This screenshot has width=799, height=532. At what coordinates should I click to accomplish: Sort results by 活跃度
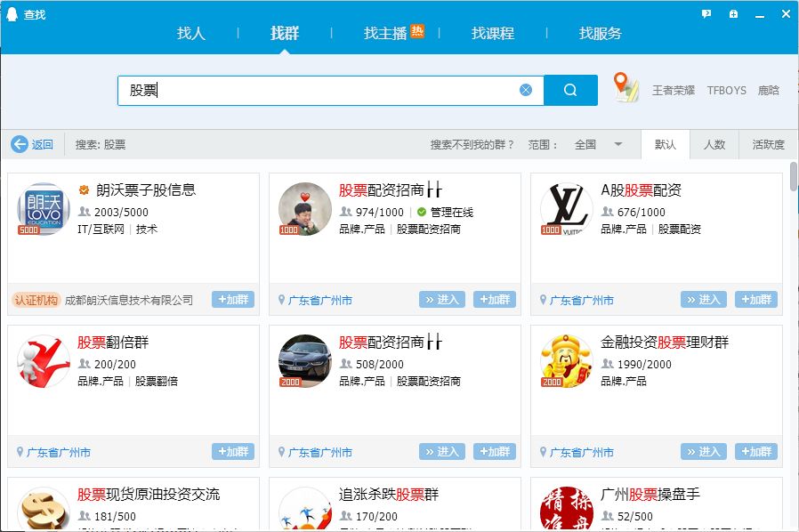click(x=767, y=144)
